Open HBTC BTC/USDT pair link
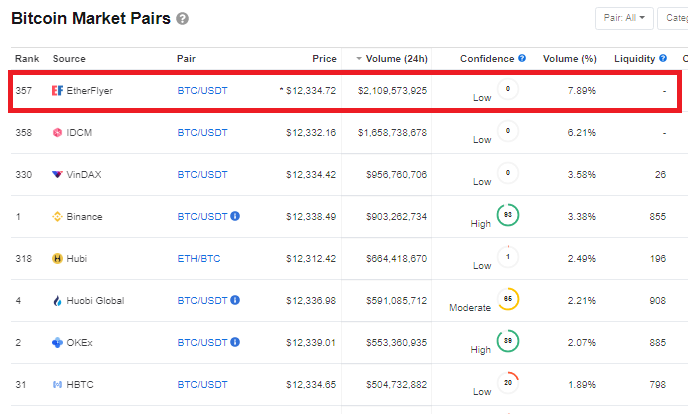This screenshot has height=414, width=688. (x=202, y=385)
